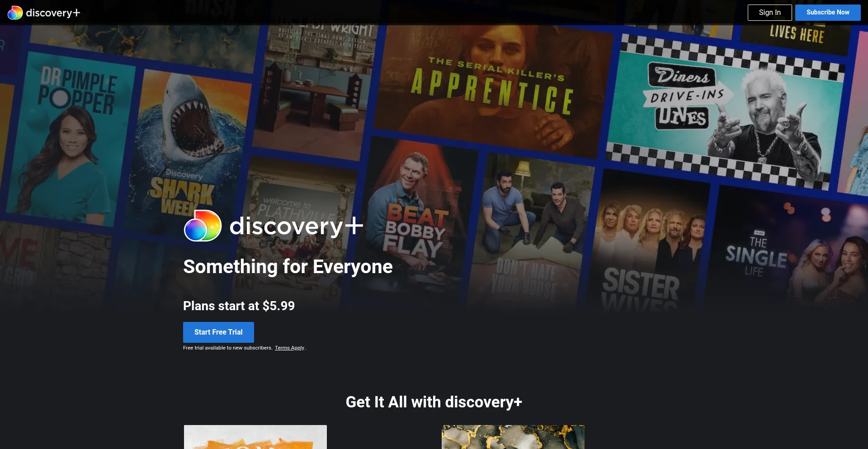Click the Subscribe Now button
The image size is (868, 449).
click(828, 13)
